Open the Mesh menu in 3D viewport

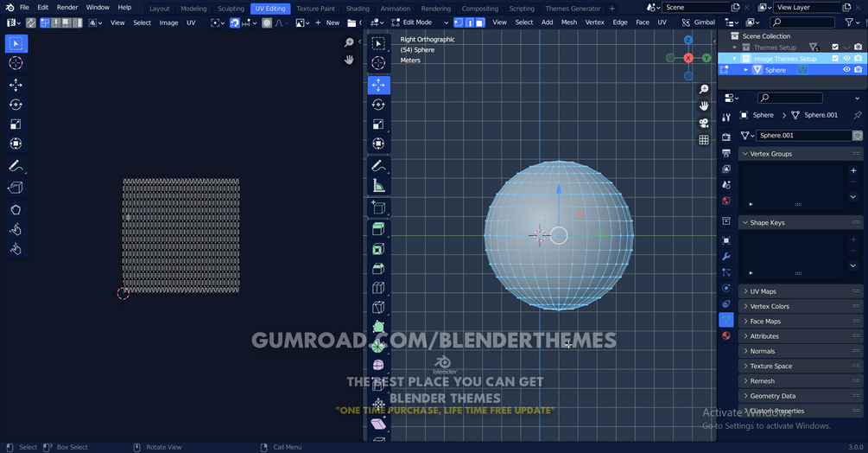[569, 22]
